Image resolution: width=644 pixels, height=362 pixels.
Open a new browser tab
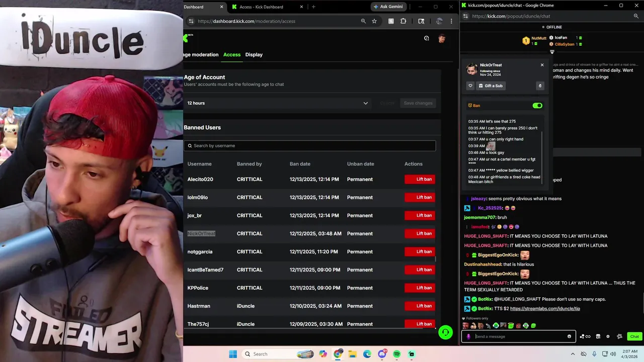313,7
